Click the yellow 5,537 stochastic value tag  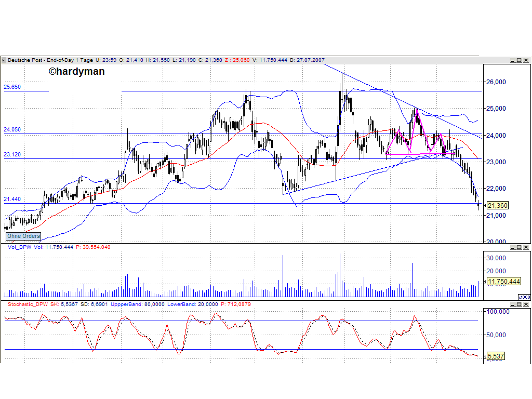coord(495,356)
